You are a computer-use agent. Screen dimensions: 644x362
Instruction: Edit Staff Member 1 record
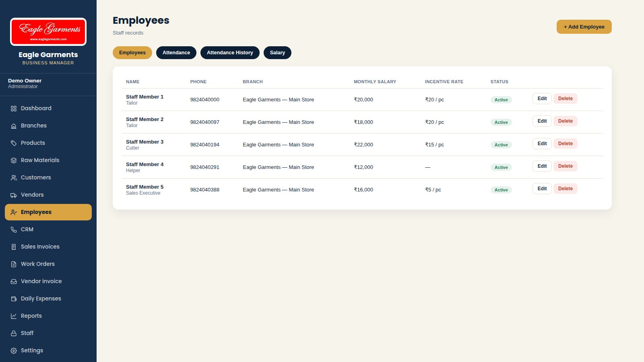(542, 99)
